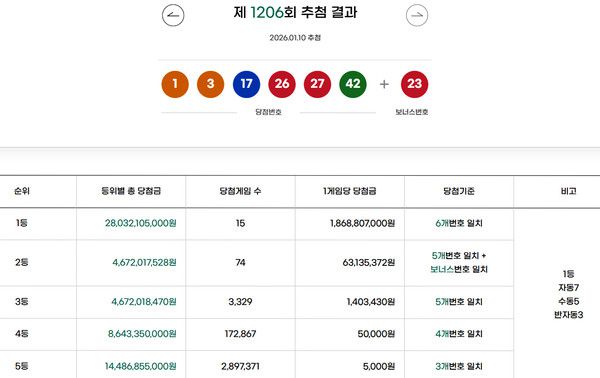The height and width of the screenshot is (378, 600).
Task: Click the 당첨게임 수 column header
Action: (x=240, y=191)
